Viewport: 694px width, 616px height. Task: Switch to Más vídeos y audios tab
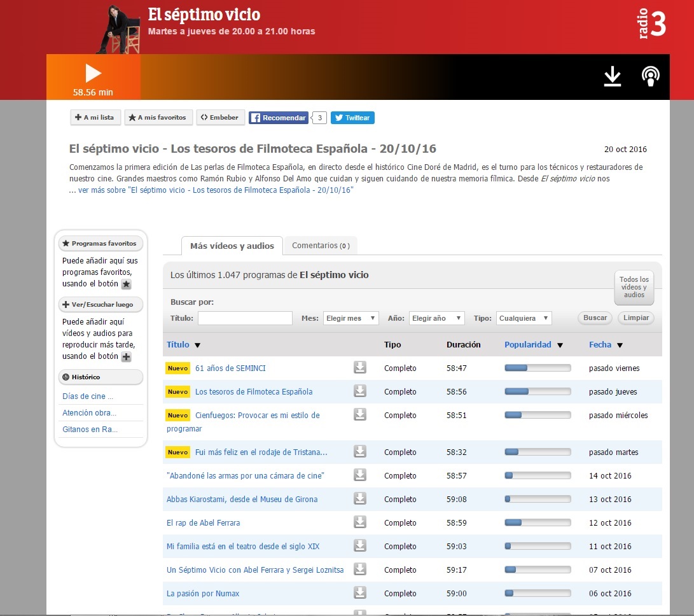232,246
